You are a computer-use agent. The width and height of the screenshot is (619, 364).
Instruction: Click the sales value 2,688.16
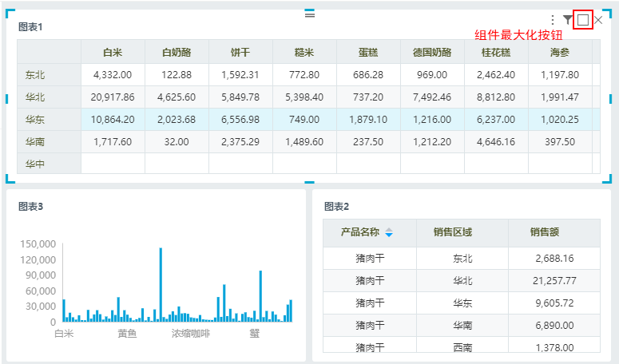[x=554, y=259]
